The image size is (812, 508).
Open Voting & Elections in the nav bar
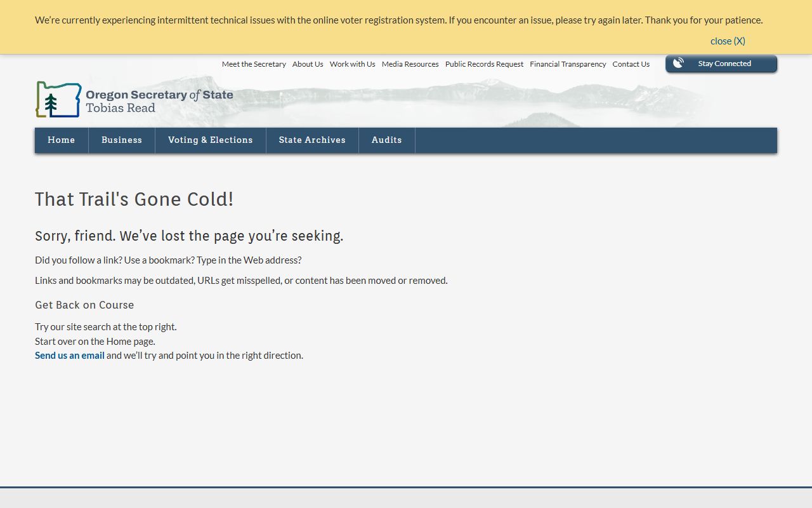click(211, 140)
